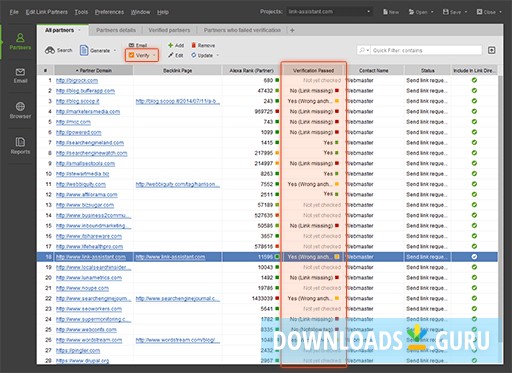The image size is (512, 373).
Task: Toggle link directory checkmark for row 10
Action: (474, 174)
